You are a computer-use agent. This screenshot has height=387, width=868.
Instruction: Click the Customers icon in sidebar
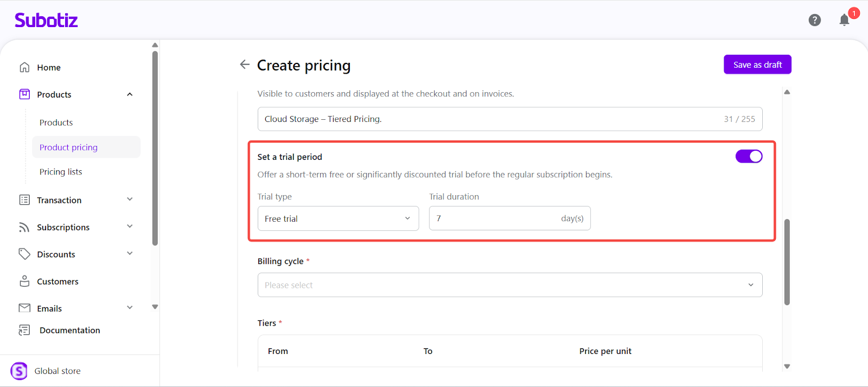coord(24,281)
